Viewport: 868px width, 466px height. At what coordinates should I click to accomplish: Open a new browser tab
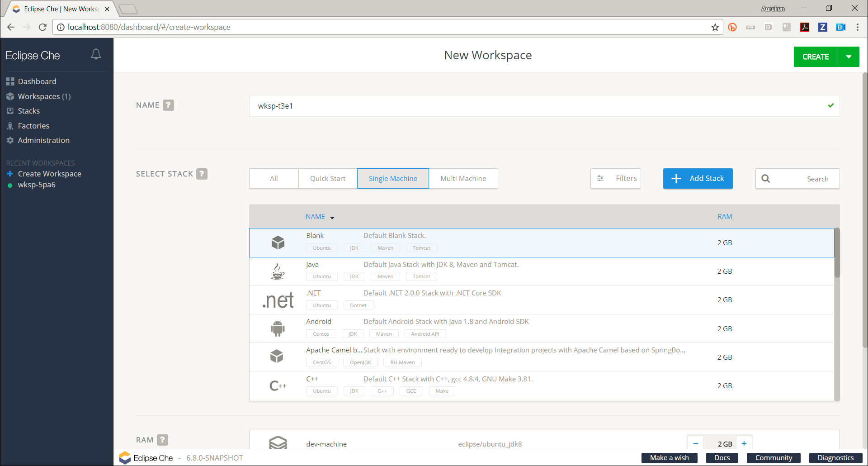[128, 9]
